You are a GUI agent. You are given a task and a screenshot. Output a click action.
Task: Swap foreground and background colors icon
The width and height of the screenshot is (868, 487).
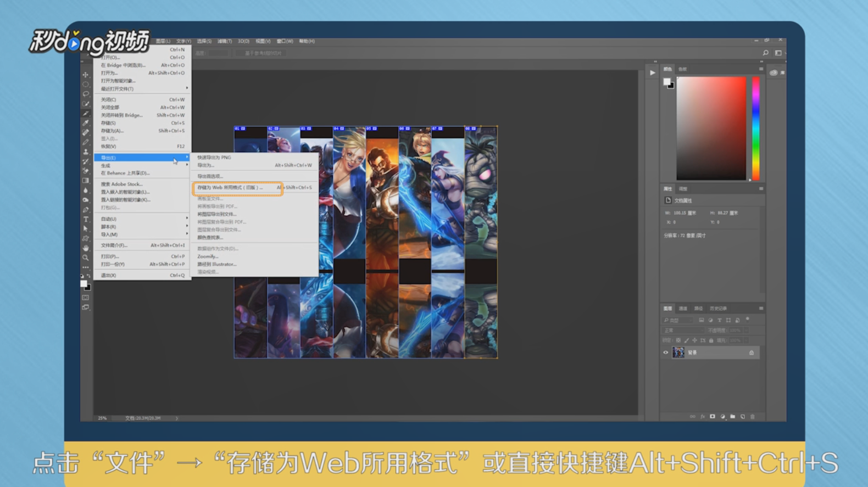[89, 276]
